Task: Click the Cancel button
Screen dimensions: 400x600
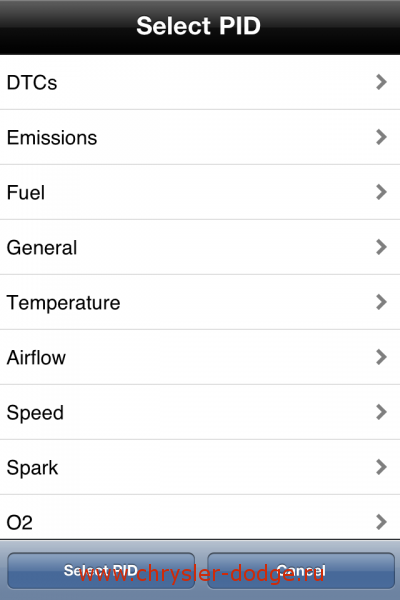Action: tap(301, 571)
